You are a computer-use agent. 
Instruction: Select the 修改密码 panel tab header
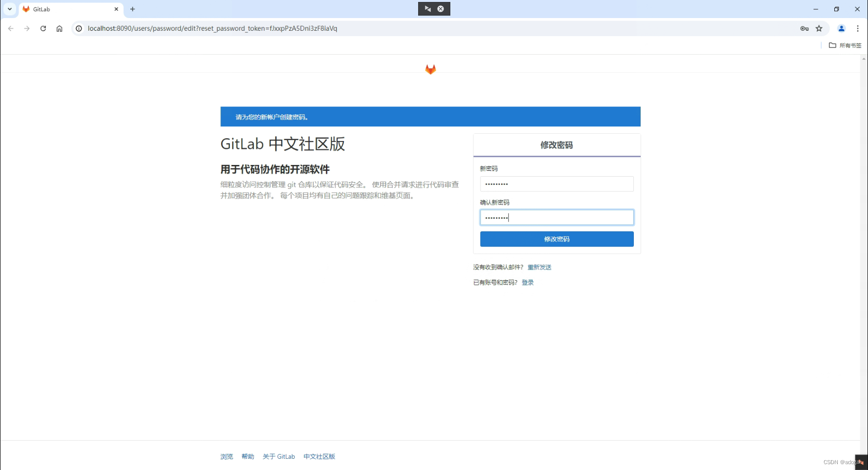(x=557, y=145)
